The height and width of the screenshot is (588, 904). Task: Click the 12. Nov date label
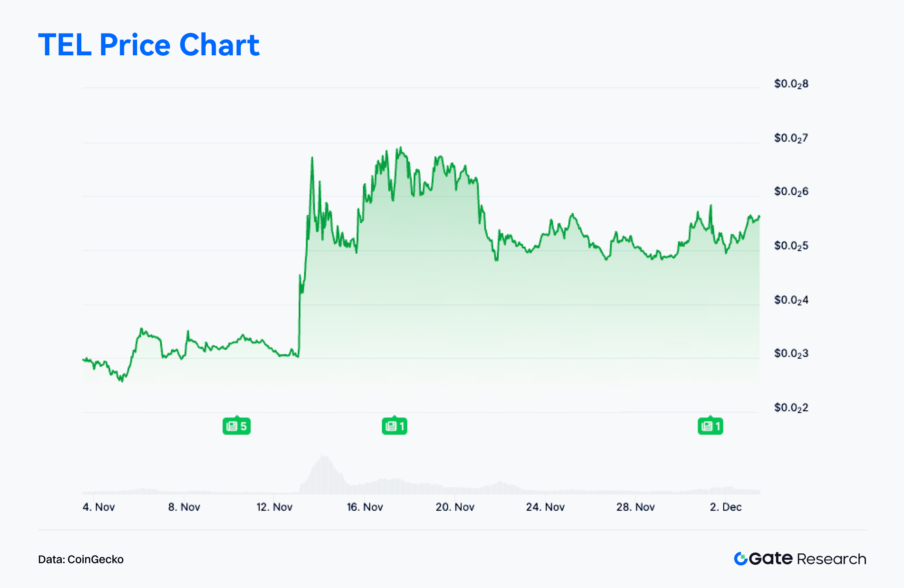(x=274, y=507)
